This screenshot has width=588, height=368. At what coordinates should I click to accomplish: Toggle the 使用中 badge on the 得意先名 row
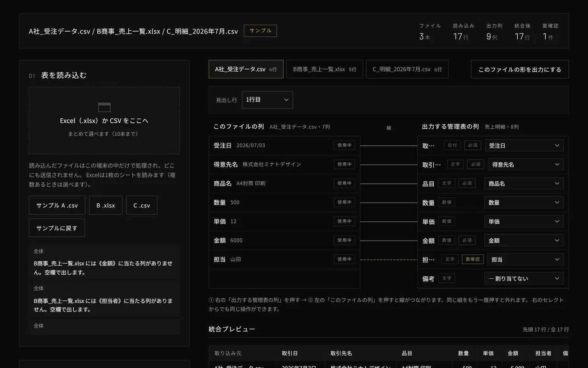pyautogui.click(x=345, y=164)
